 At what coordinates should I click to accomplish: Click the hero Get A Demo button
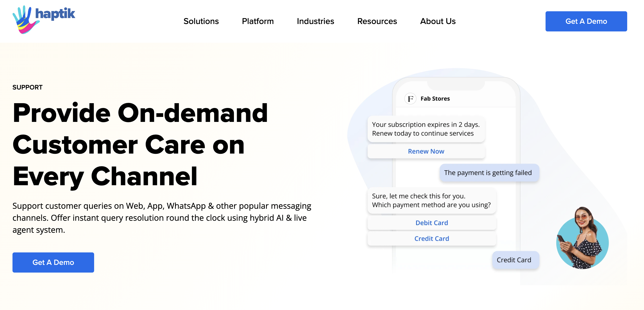click(53, 262)
